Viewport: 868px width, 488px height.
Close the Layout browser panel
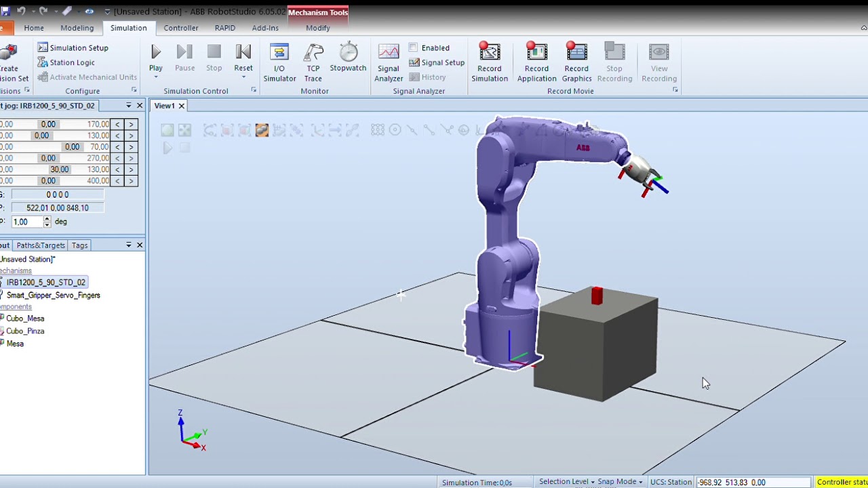pos(140,245)
